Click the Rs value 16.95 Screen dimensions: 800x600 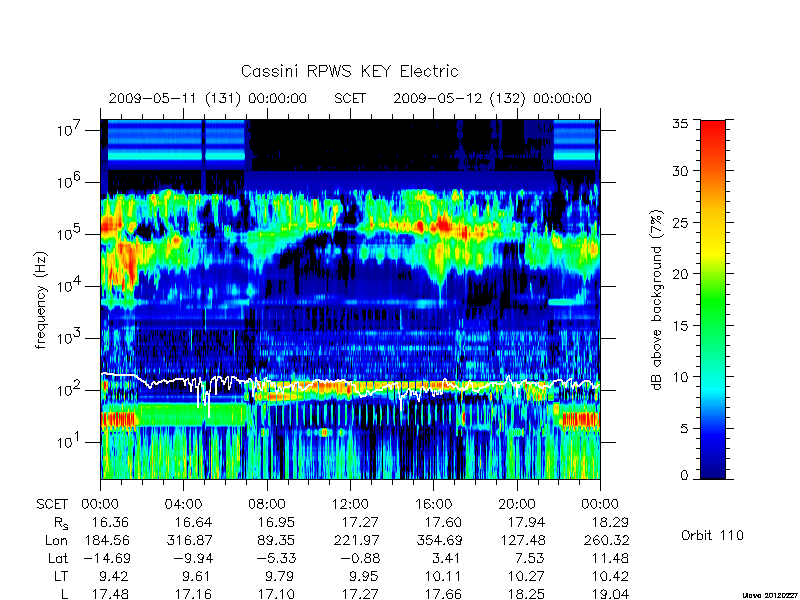click(x=277, y=522)
